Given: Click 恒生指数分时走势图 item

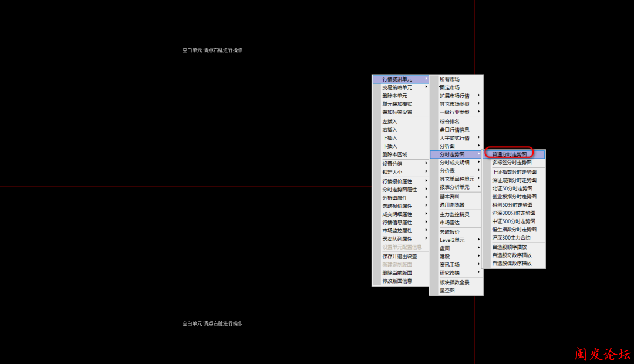Looking at the screenshot, I should tap(514, 230).
